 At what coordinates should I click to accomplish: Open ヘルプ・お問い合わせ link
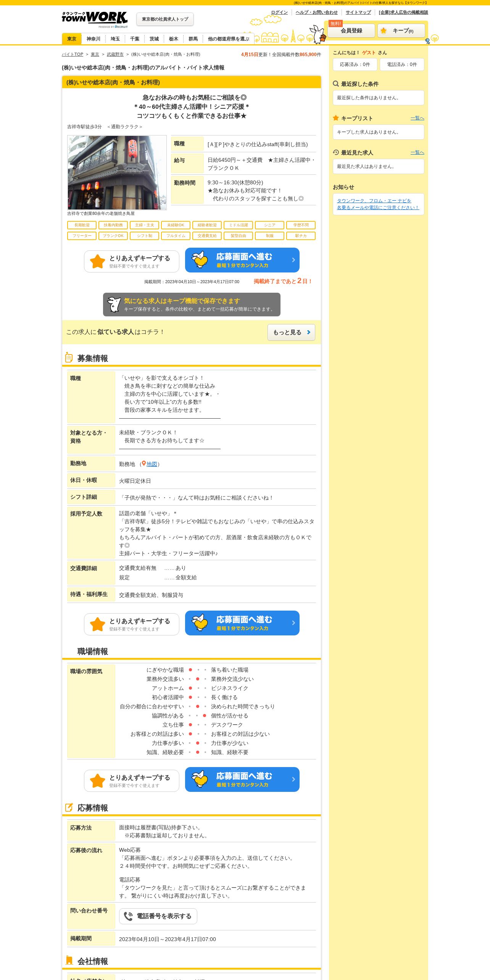[x=316, y=12]
